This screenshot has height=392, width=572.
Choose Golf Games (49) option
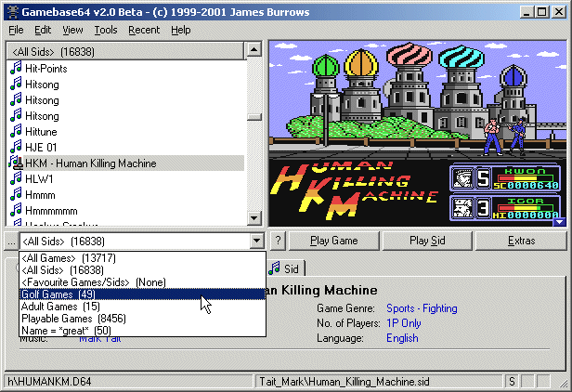pos(142,294)
